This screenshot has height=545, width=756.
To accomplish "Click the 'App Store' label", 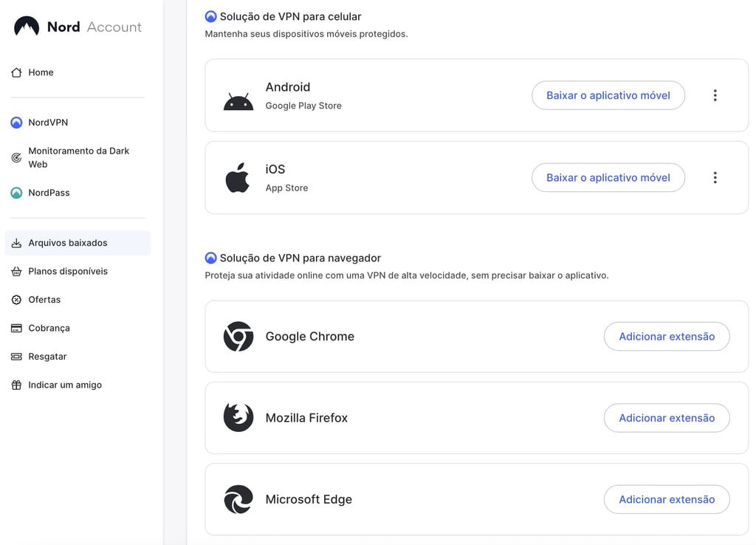I will click(286, 188).
